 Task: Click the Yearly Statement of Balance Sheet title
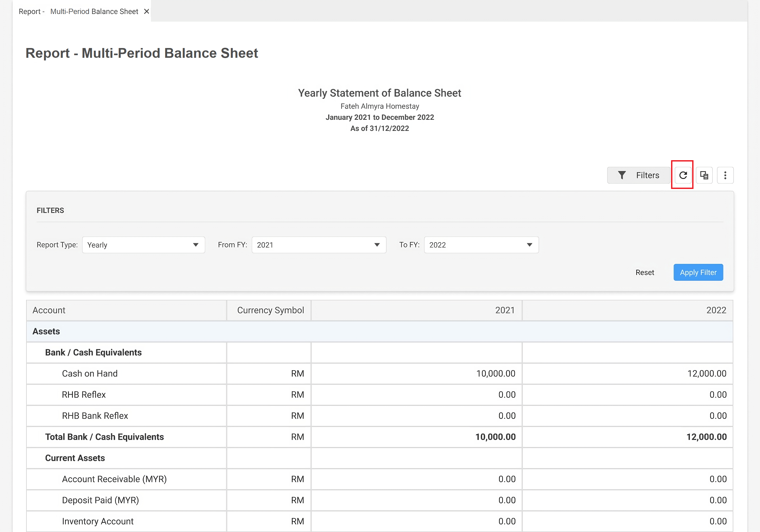point(380,93)
